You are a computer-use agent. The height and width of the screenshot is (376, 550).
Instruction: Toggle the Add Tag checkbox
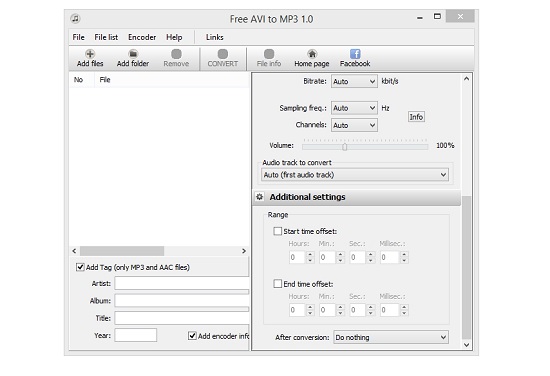point(80,267)
